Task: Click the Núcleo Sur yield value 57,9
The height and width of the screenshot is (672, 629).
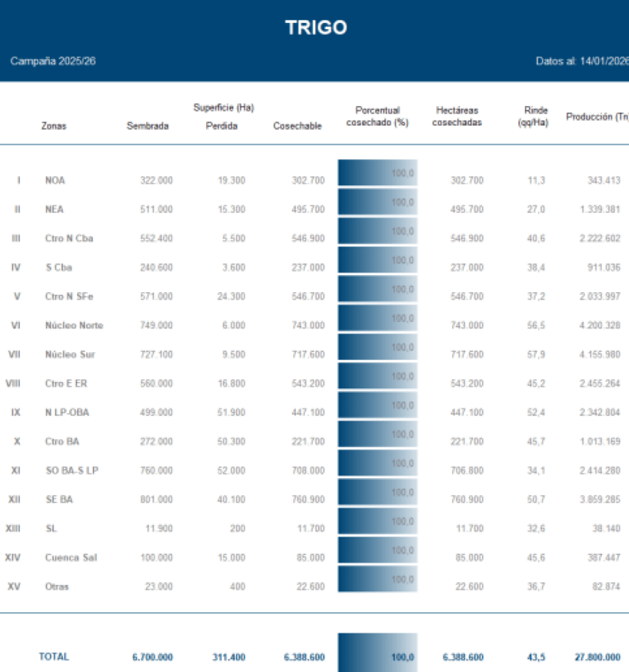Action: pyautogui.click(x=536, y=355)
